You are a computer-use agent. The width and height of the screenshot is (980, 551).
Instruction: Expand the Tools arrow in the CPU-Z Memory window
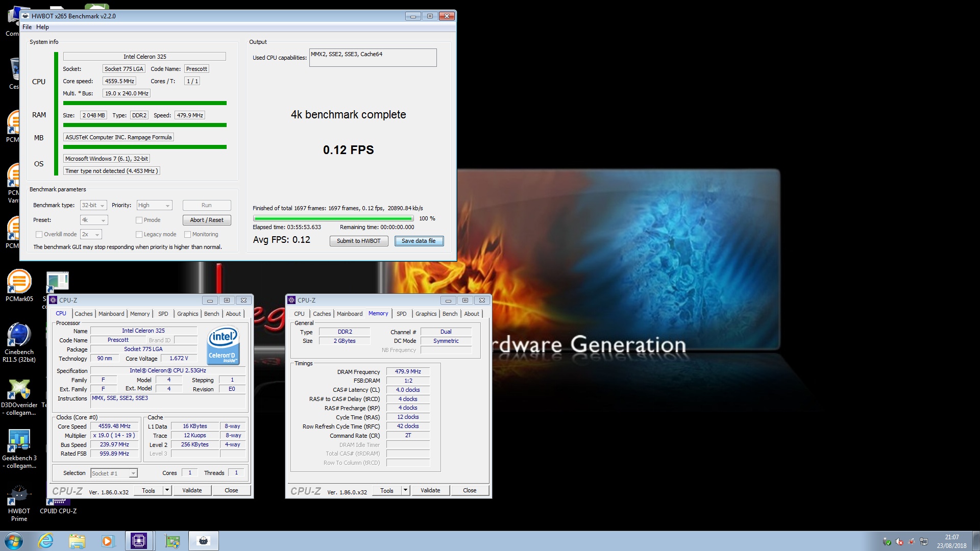pos(405,490)
